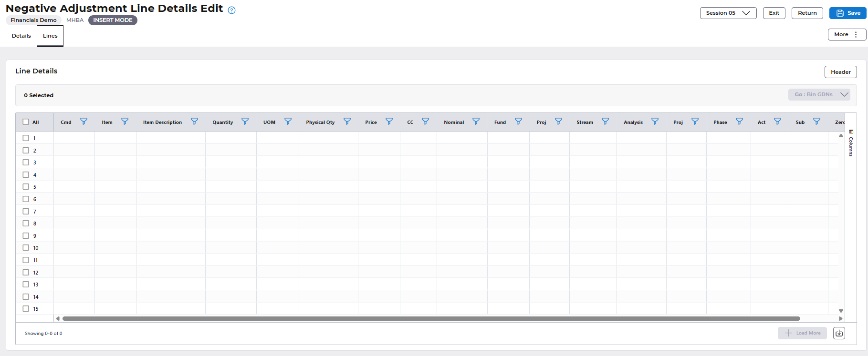Check the line 9 checkbox
868x356 pixels.
pos(26,235)
